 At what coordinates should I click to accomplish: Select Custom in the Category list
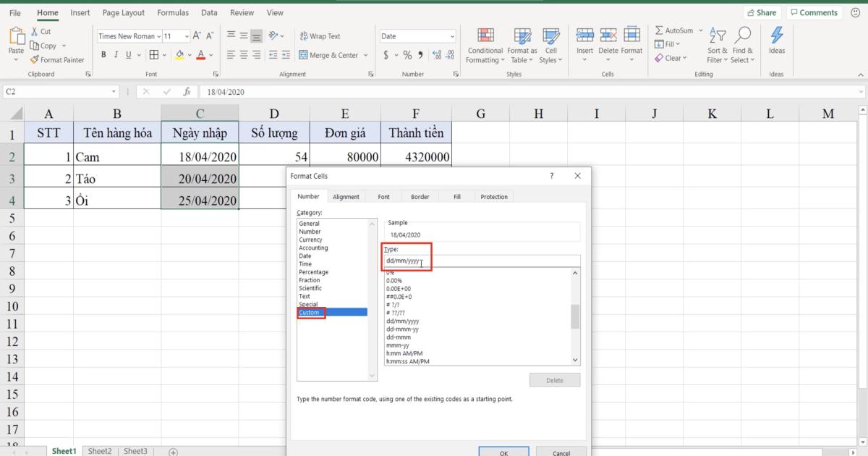309,312
